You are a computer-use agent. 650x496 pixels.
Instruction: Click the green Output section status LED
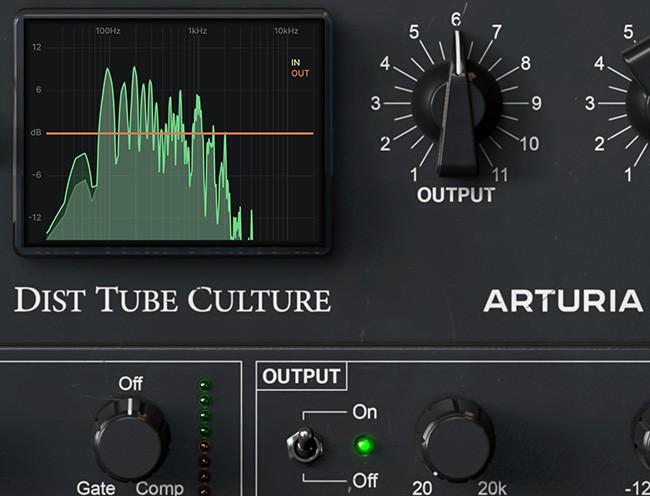[x=364, y=446]
